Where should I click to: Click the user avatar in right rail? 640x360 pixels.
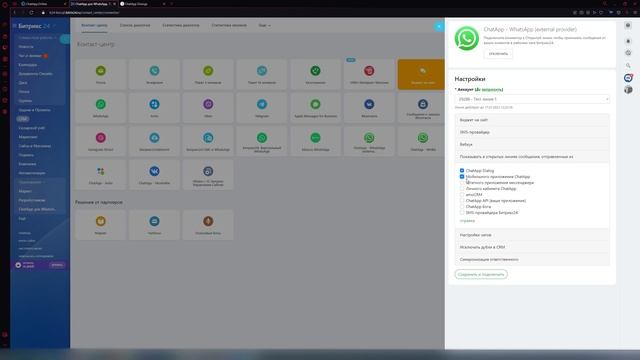[628, 90]
